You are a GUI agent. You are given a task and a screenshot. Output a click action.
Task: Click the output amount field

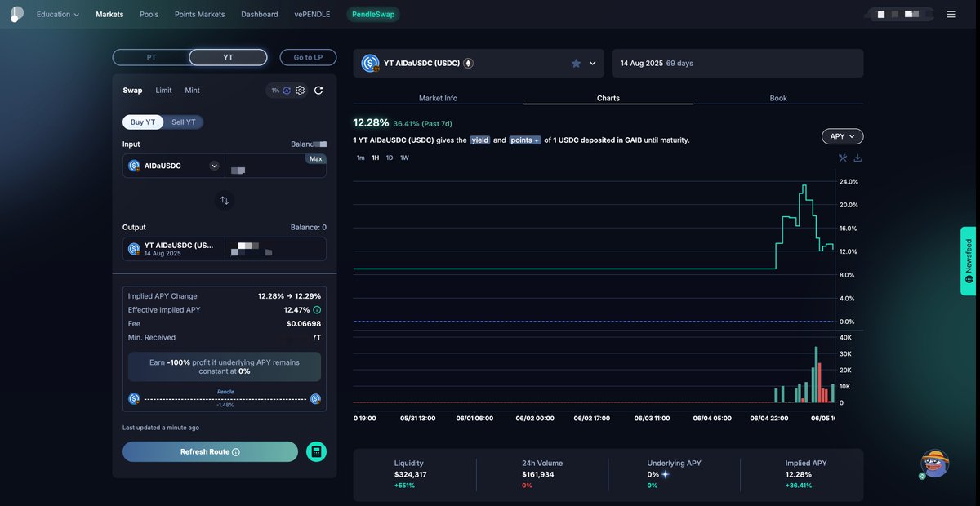click(275, 249)
